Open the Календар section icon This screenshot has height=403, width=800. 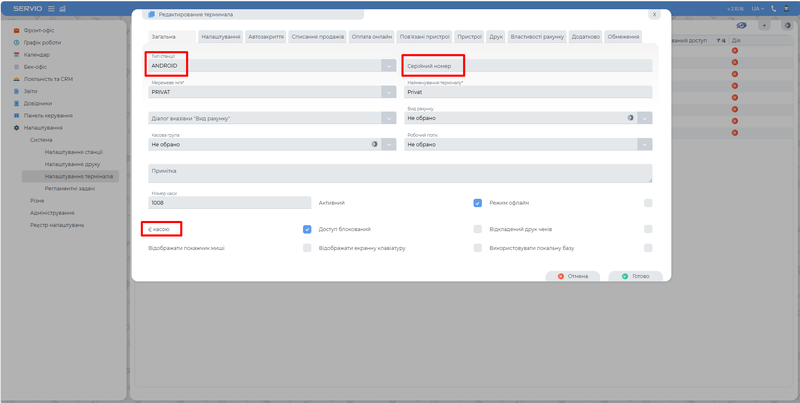(x=16, y=54)
